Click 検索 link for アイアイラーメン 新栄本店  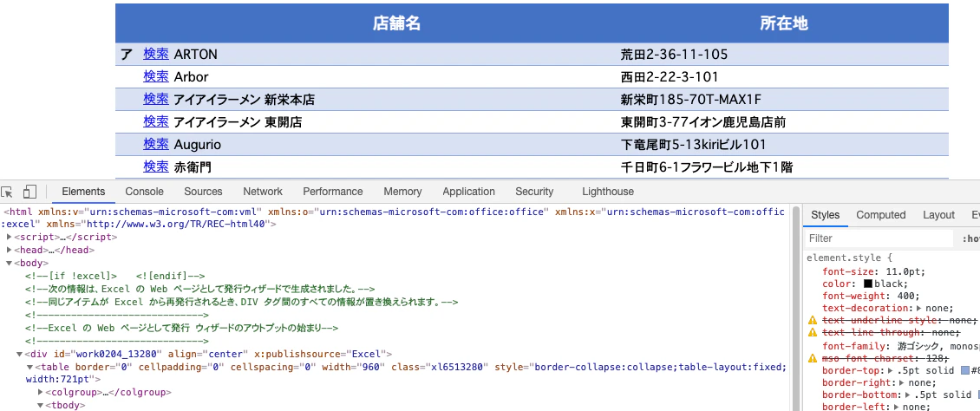[x=155, y=100]
